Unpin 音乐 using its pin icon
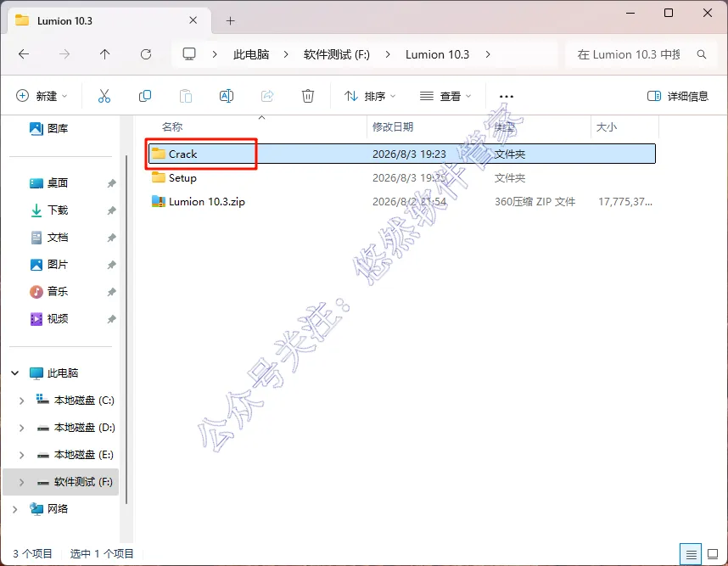 111,292
